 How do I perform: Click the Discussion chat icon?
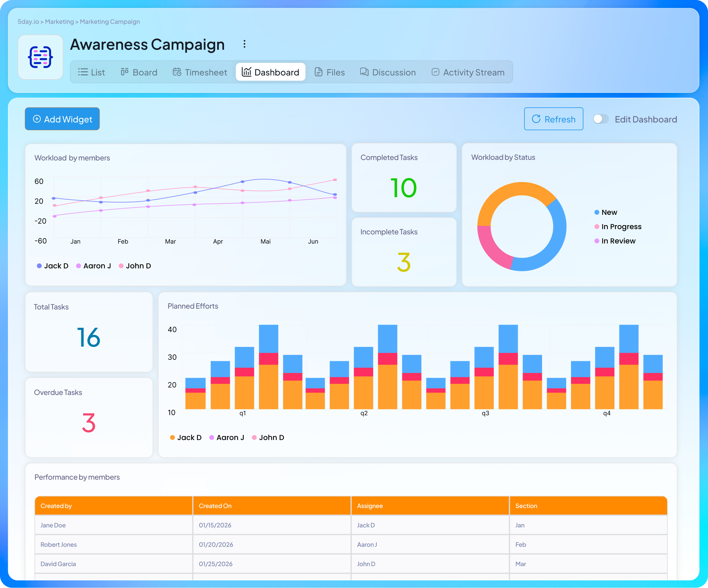point(364,72)
